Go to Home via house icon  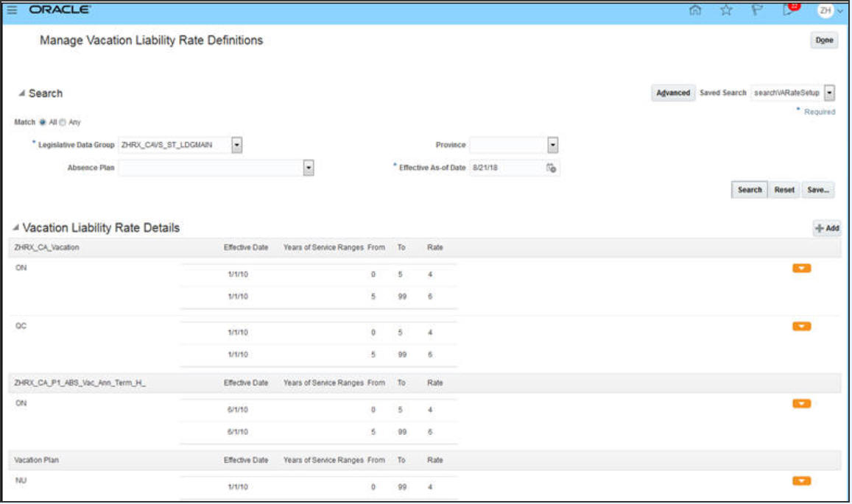695,10
